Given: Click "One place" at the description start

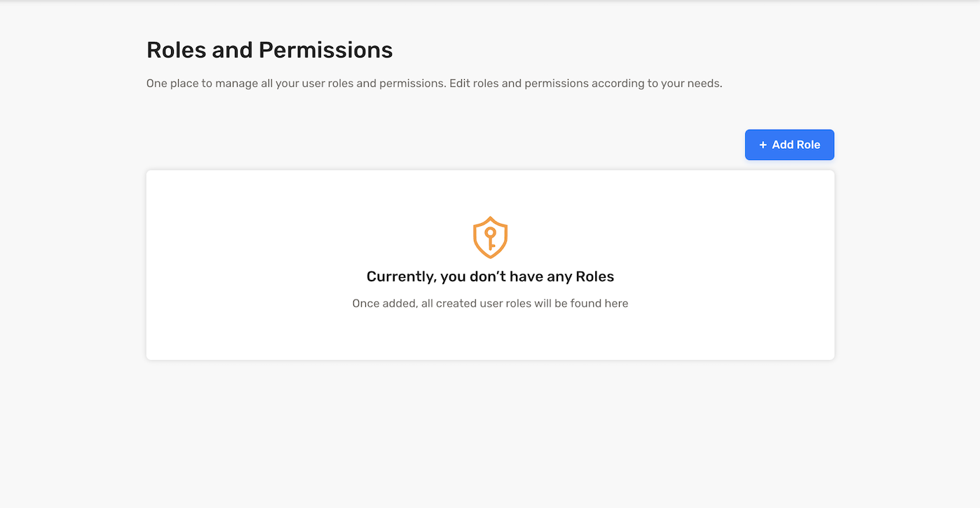Looking at the screenshot, I should (x=170, y=83).
